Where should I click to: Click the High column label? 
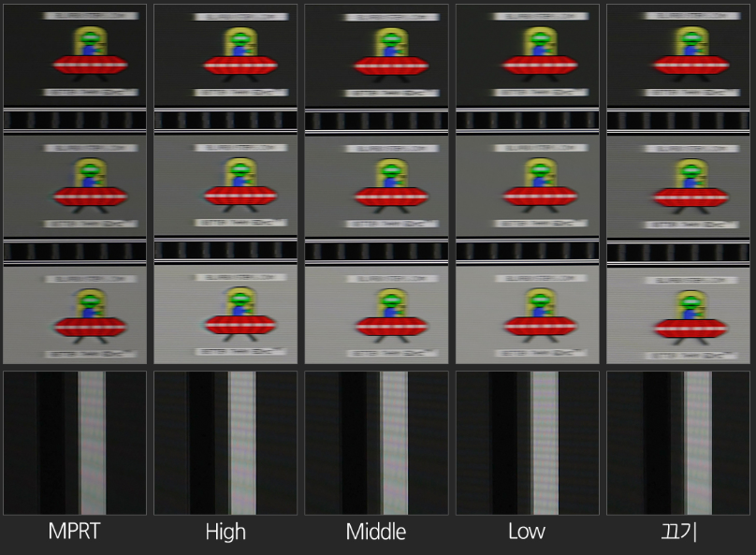click(225, 533)
